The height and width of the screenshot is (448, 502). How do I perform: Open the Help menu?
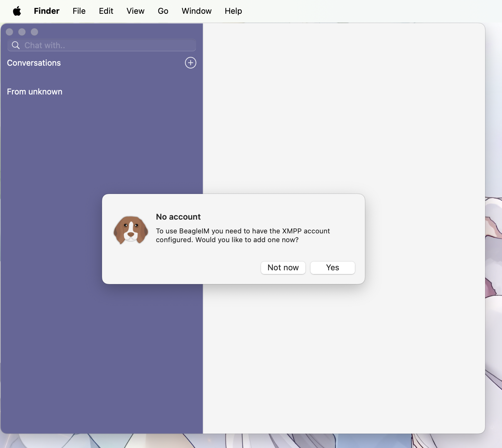(x=233, y=11)
